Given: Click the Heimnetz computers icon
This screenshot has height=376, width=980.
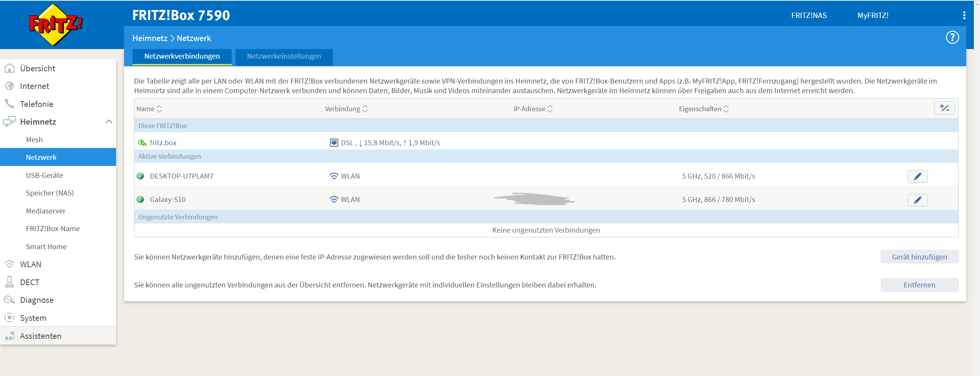Looking at the screenshot, I should [x=9, y=122].
